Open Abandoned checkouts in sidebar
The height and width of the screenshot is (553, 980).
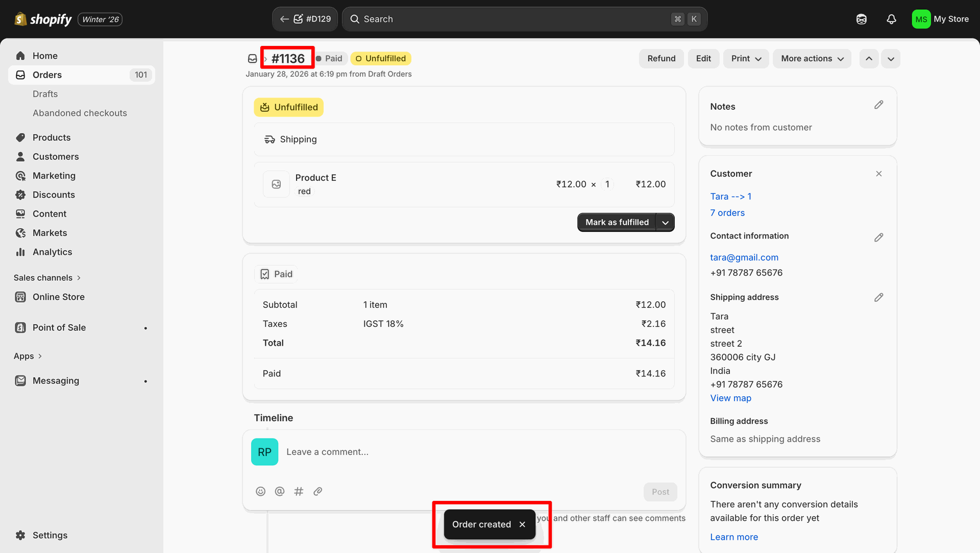tap(80, 113)
